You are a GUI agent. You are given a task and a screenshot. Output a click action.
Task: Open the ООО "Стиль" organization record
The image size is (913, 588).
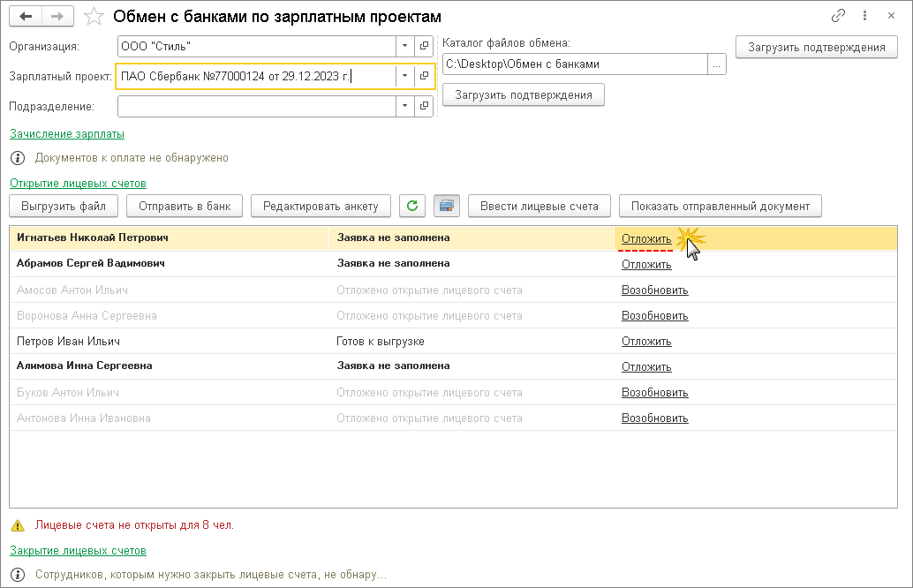pos(425,46)
